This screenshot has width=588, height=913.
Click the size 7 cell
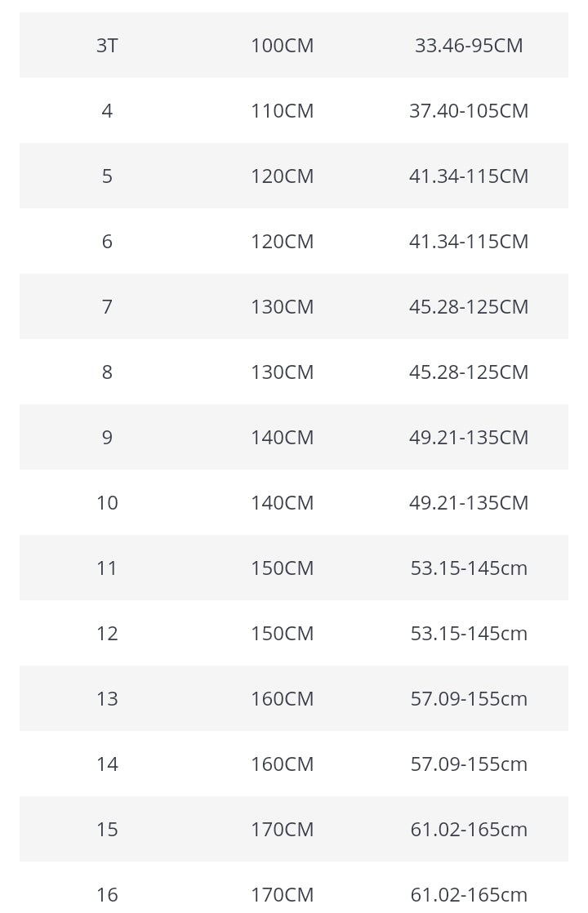tap(107, 307)
